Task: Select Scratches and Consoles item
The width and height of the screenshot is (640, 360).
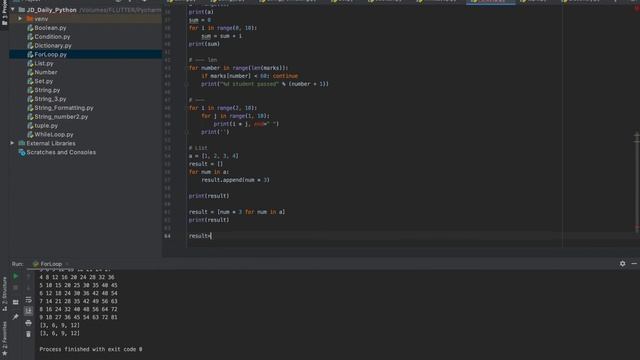Action: pos(61,152)
